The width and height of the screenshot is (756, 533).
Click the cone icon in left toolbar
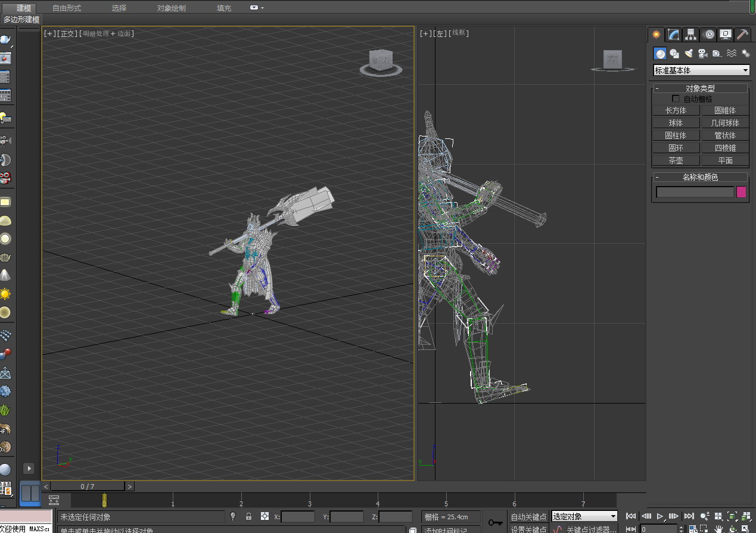point(5,275)
